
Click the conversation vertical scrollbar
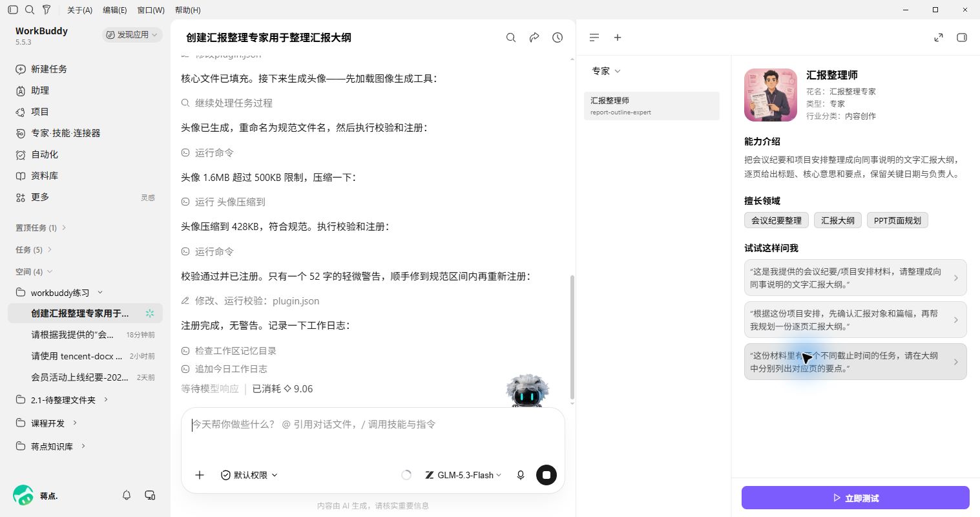(x=572, y=337)
